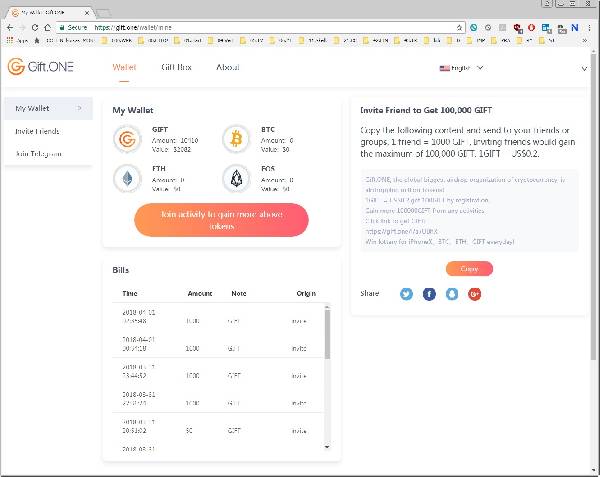Click the Origin column header
600x477 pixels.
coord(306,293)
